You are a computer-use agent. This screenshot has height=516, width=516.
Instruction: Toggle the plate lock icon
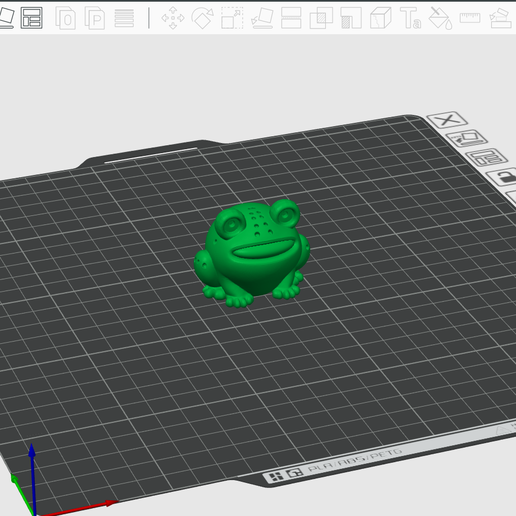(503, 177)
